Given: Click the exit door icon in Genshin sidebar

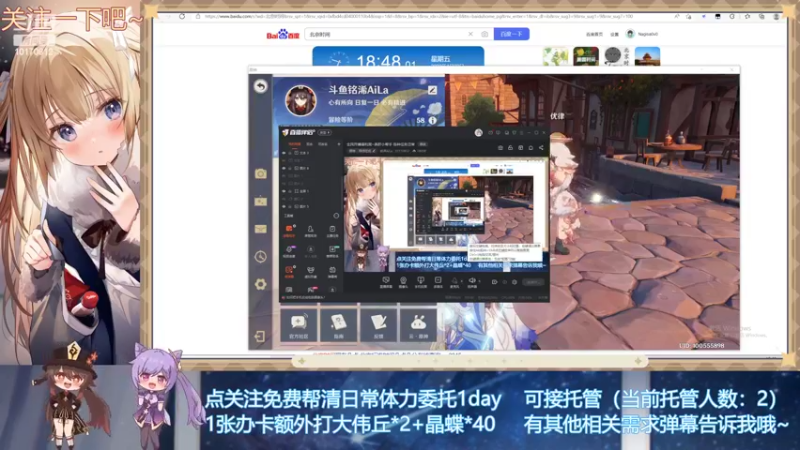Looking at the screenshot, I should [x=260, y=336].
